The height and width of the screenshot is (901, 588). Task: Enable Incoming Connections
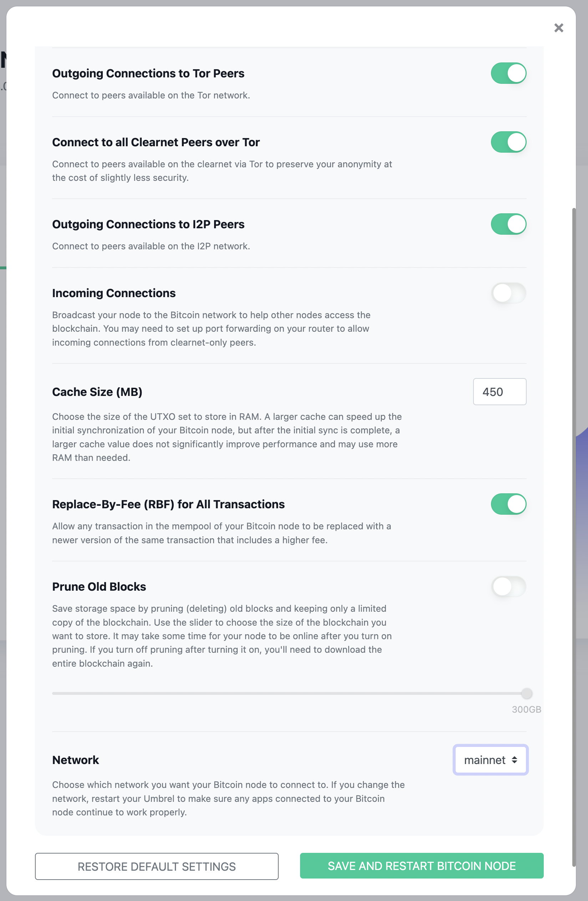(508, 292)
